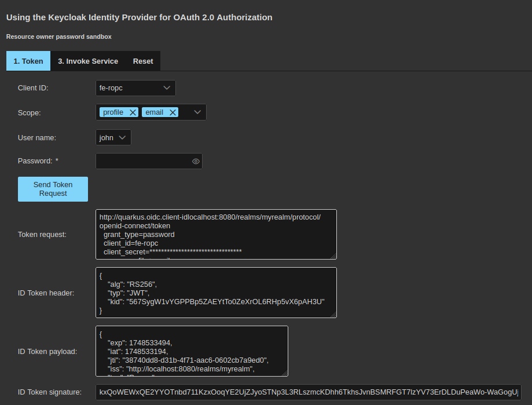Click the "Client ID:" label
This screenshot has width=532, height=405.
pos(33,88)
